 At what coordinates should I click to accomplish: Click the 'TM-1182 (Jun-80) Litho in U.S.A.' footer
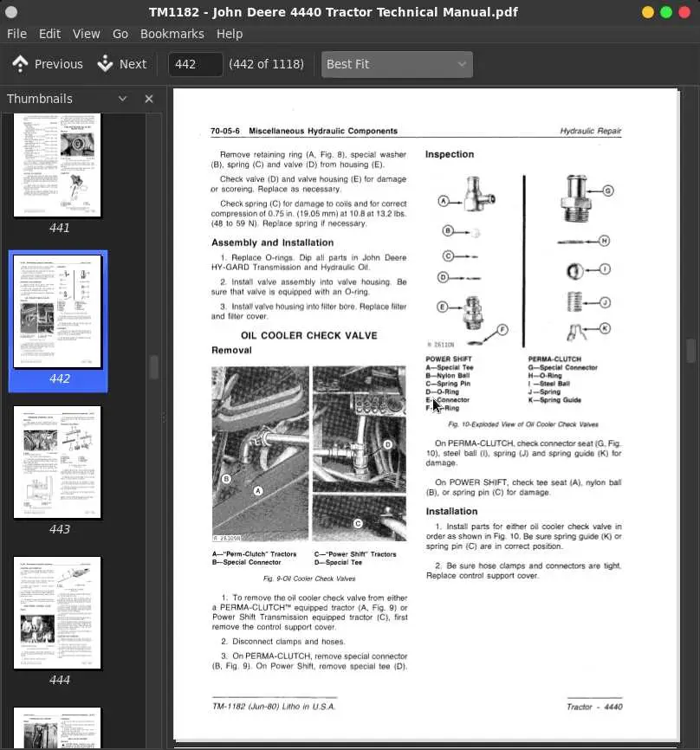coord(274,707)
